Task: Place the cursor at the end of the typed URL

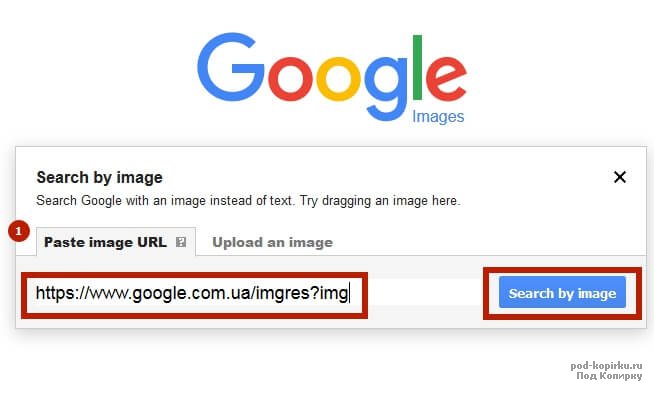Action: point(349,293)
